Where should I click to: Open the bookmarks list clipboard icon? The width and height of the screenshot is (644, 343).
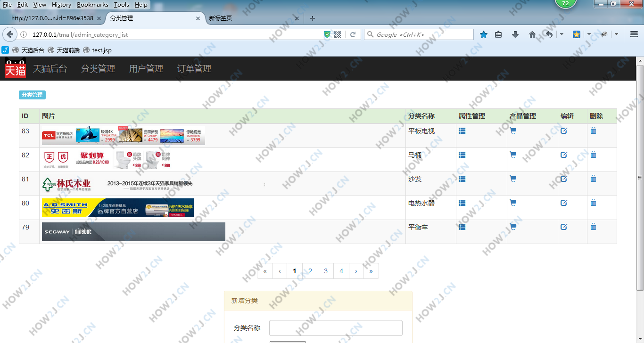(498, 34)
